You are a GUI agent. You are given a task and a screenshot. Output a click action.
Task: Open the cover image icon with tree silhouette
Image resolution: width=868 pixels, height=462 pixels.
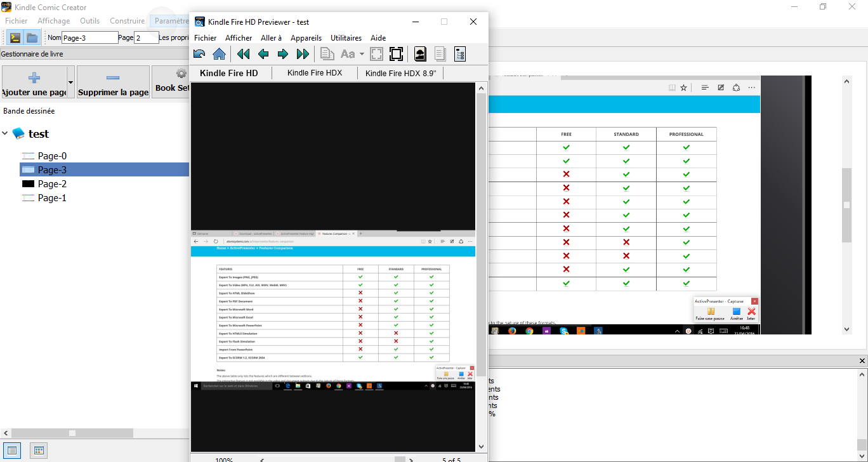pos(420,54)
